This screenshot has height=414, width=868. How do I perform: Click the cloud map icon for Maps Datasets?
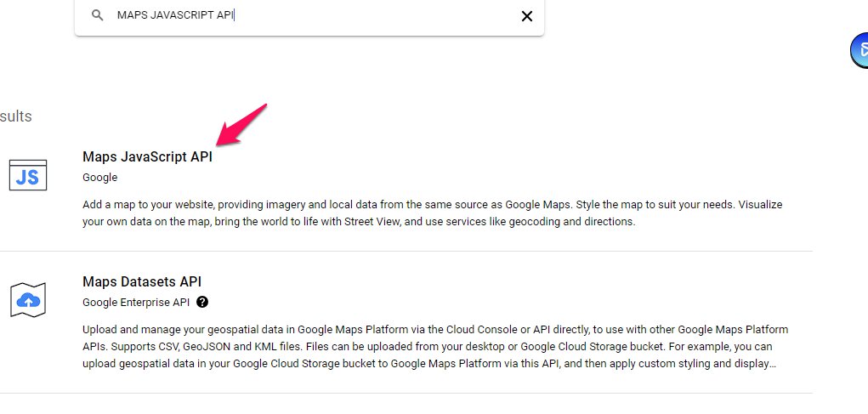click(x=28, y=300)
